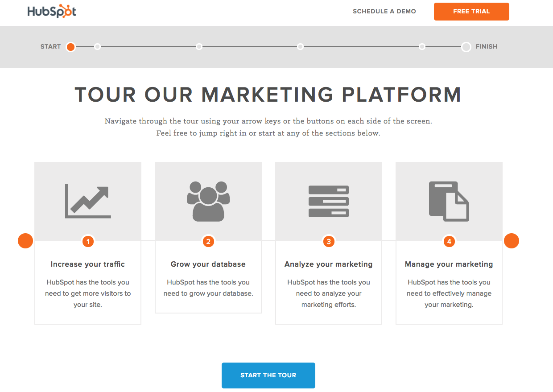Jump to second progress bar dot

coord(97,46)
